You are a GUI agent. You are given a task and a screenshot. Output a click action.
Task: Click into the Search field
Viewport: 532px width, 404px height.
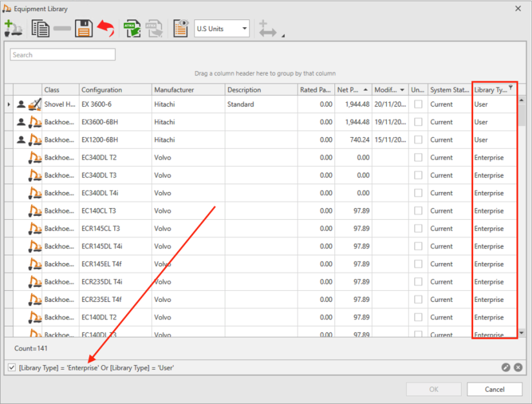[63, 55]
